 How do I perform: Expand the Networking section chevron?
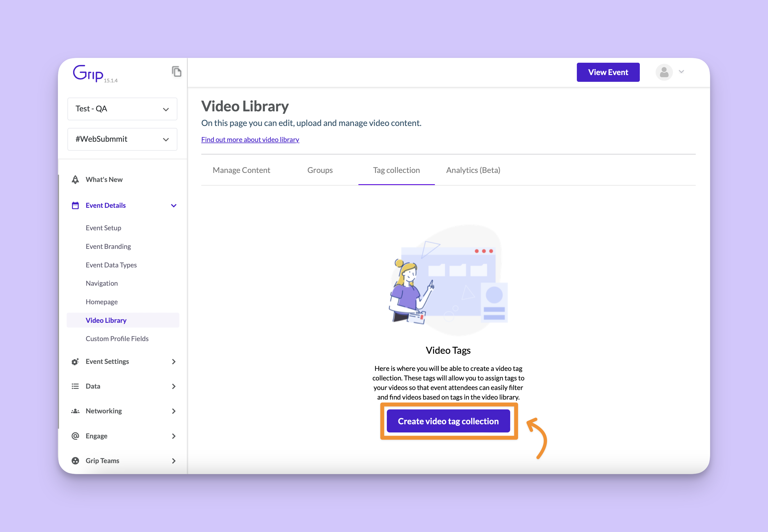[174, 411]
